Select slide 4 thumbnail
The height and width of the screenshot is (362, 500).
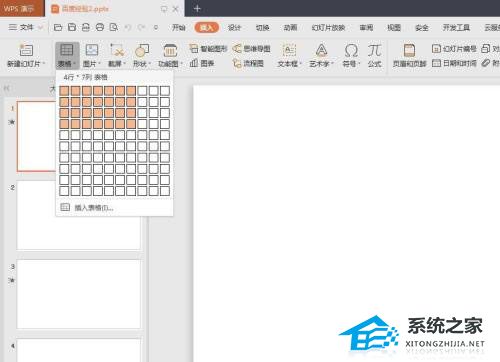(x=79, y=350)
